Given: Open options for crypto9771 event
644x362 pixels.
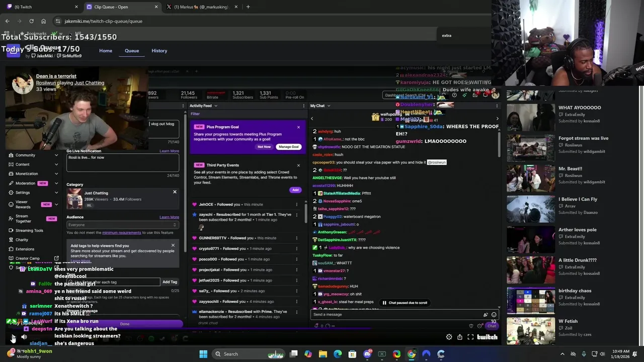Looking at the screenshot, I should click(296, 248).
